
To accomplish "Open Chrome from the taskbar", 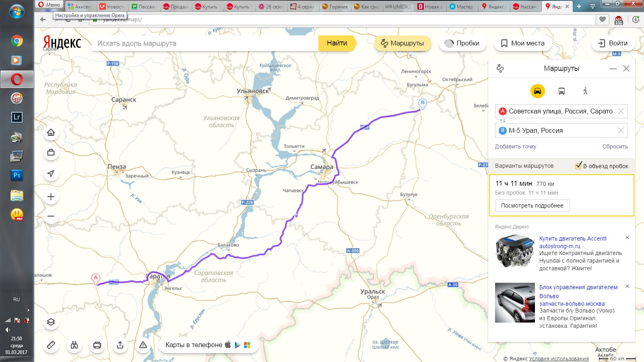I will tap(17, 41).
